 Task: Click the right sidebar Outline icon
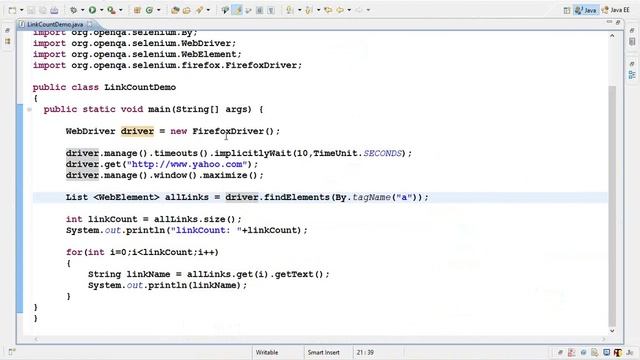coord(632,74)
